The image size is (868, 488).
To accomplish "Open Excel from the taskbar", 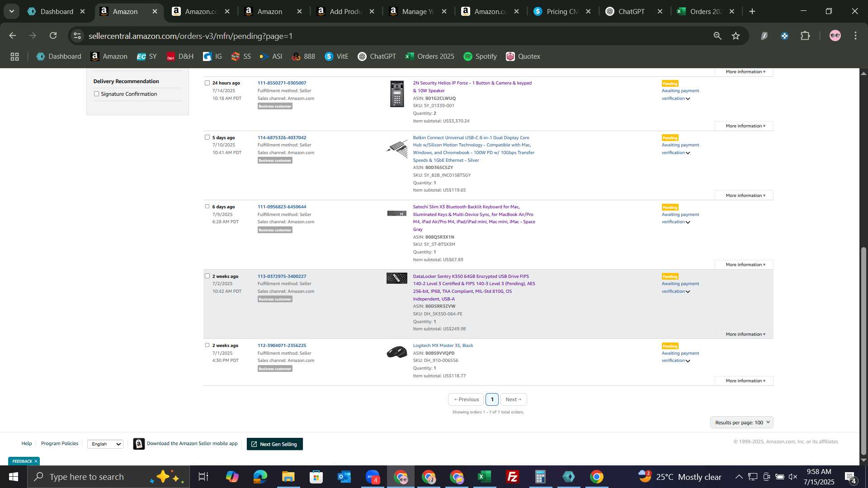I will point(484,477).
